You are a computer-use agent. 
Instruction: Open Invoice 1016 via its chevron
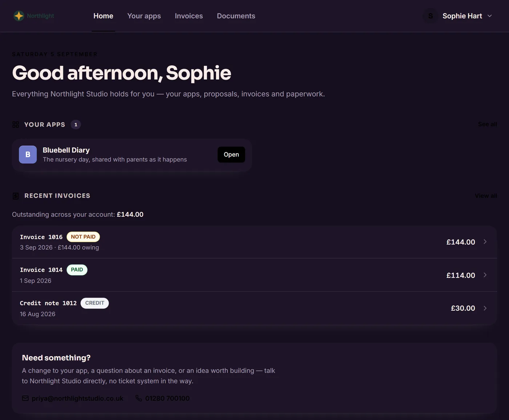coord(485,242)
